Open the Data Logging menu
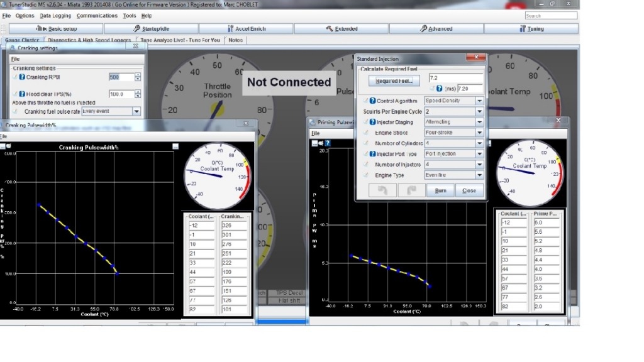The image size is (644, 362). (x=55, y=16)
